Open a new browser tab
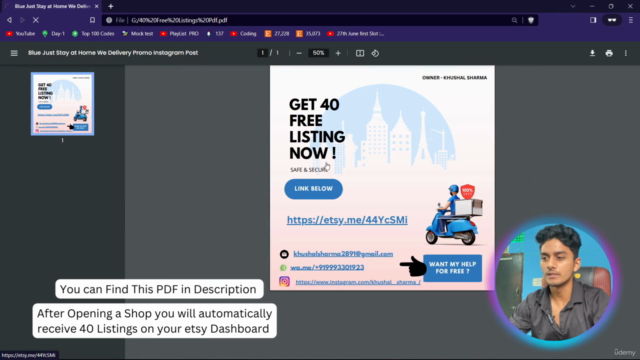Viewport: 640px width, 360px height. click(111, 6)
